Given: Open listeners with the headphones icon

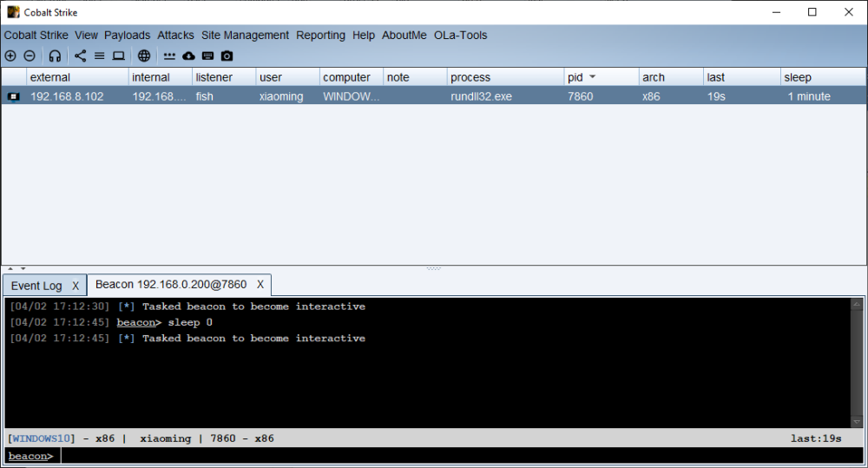Looking at the screenshot, I should pyautogui.click(x=55, y=56).
